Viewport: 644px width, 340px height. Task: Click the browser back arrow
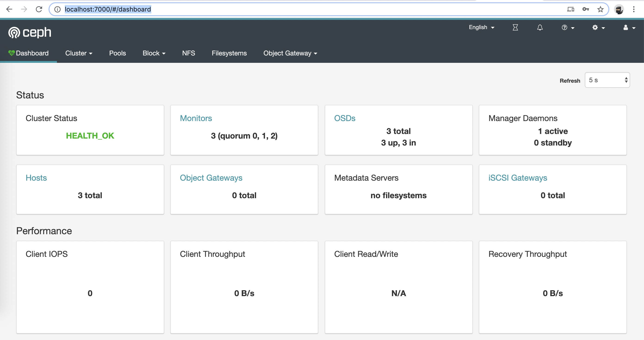[x=9, y=9]
